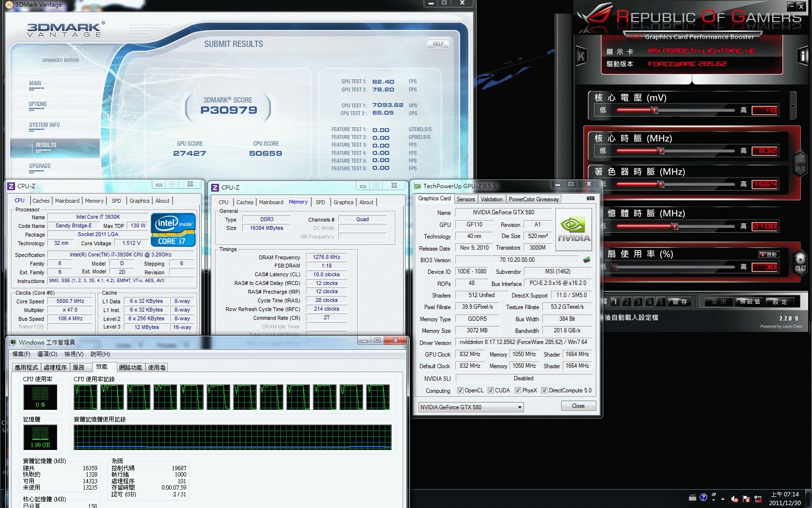
Task: Click the GPU-Z screenshot camera icon
Action: [590, 198]
